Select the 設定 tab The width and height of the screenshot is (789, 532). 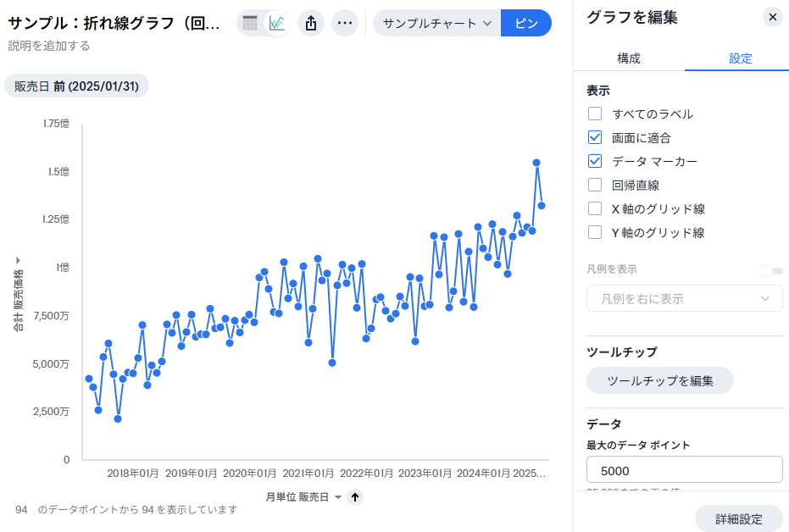tap(740, 58)
